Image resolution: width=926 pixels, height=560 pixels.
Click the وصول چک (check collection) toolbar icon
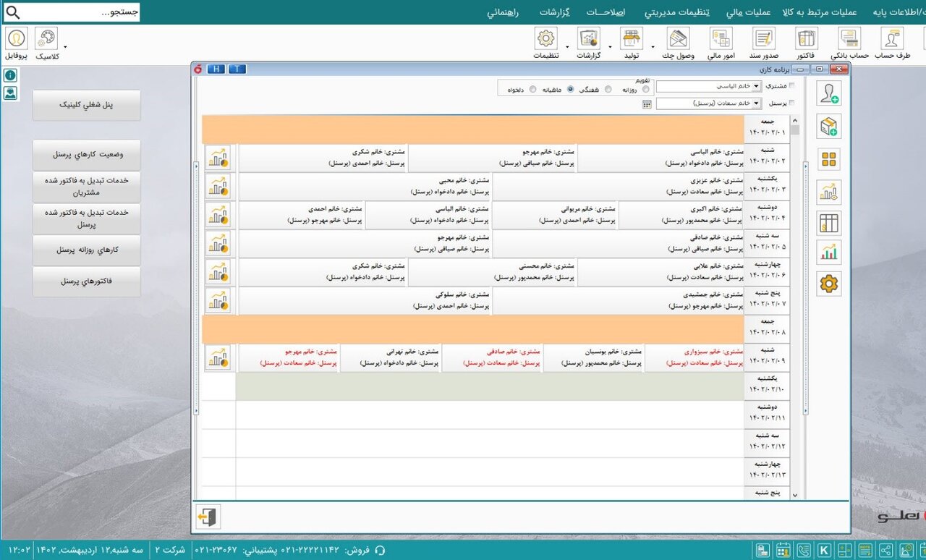(x=677, y=40)
